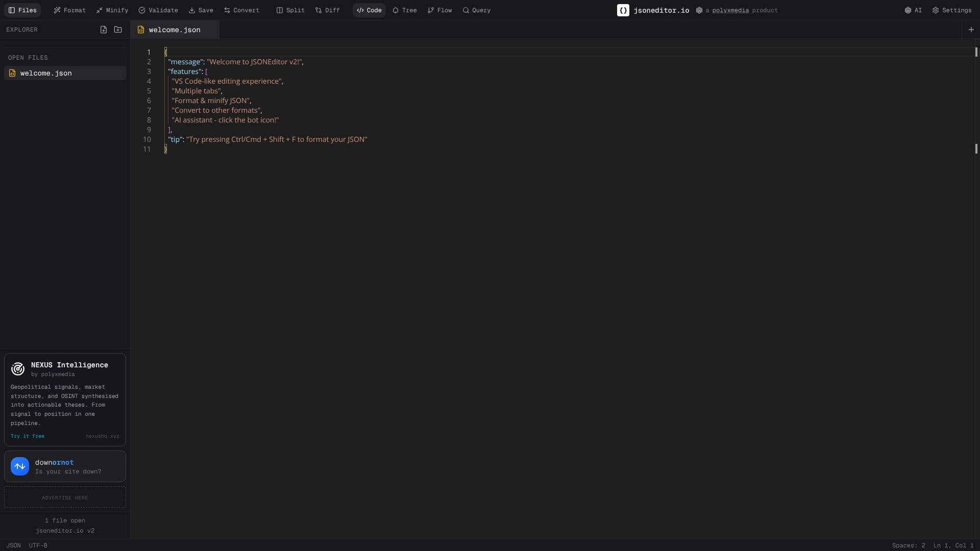Viewport: 980px width, 551px height.
Task: Click the "tip" key on line 10
Action: pos(175,139)
